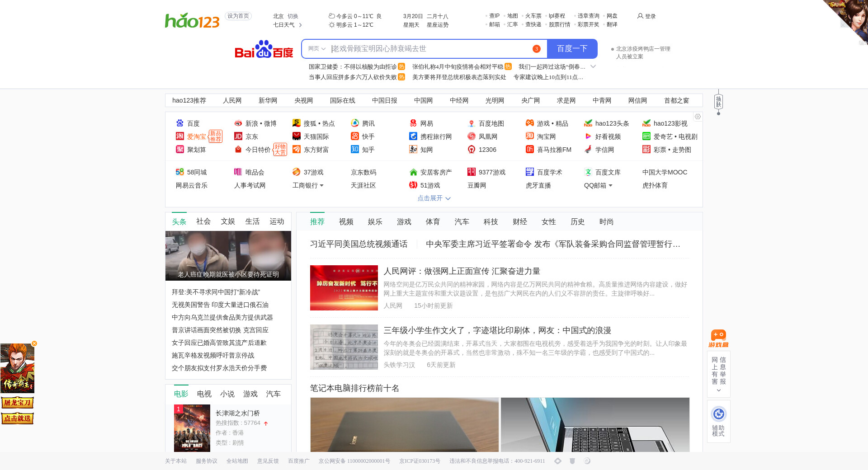Close the floating game ad on left
The height and width of the screenshot is (470, 868).
(x=34, y=343)
